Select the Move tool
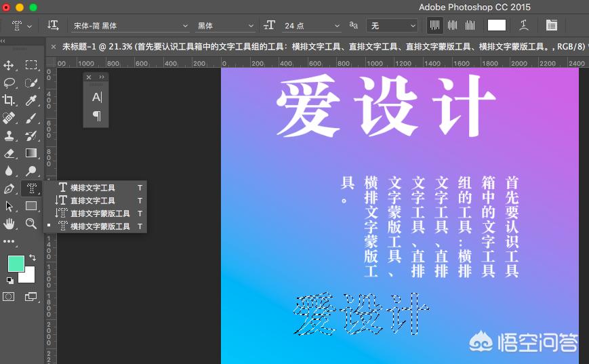The width and height of the screenshot is (589, 364). [9, 65]
